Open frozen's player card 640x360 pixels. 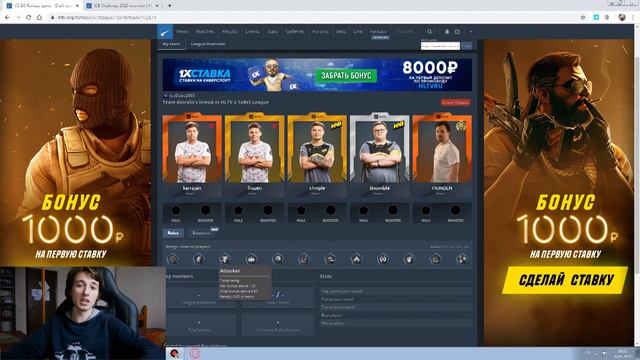tap(255, 153)
